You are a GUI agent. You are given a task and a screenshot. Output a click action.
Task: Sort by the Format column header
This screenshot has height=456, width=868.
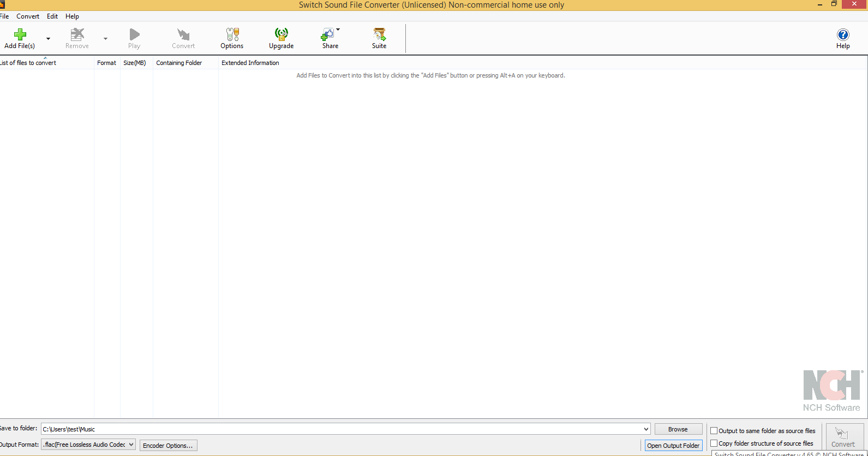107,63
